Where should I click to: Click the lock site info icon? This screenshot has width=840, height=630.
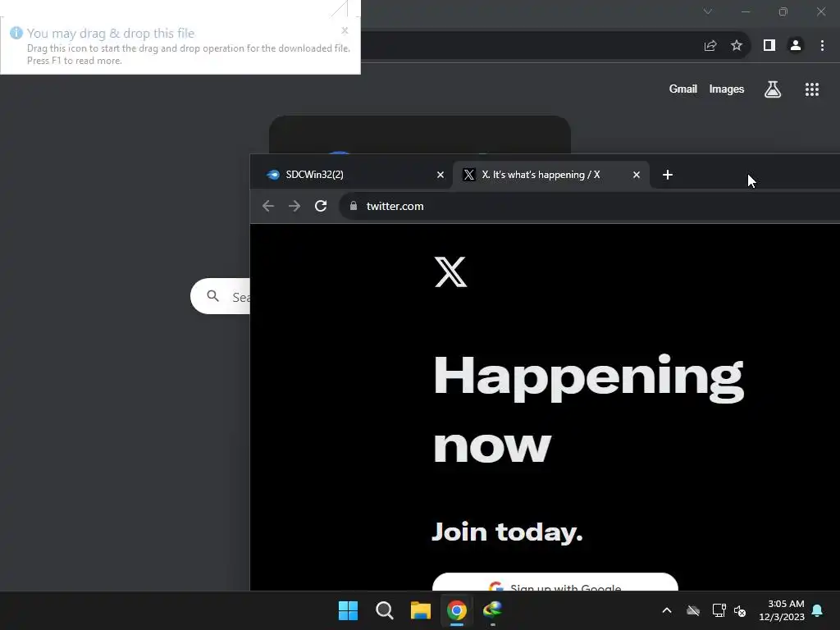tap(353, 206)
